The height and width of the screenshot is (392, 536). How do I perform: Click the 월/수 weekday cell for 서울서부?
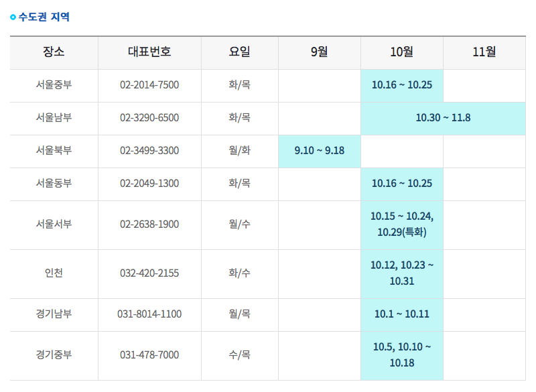pyautogui.click(x=239, y=224)
